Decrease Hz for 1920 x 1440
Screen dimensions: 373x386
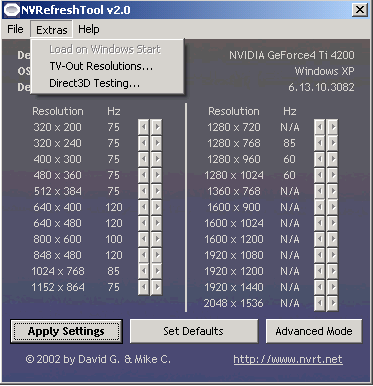click(320, 287)
